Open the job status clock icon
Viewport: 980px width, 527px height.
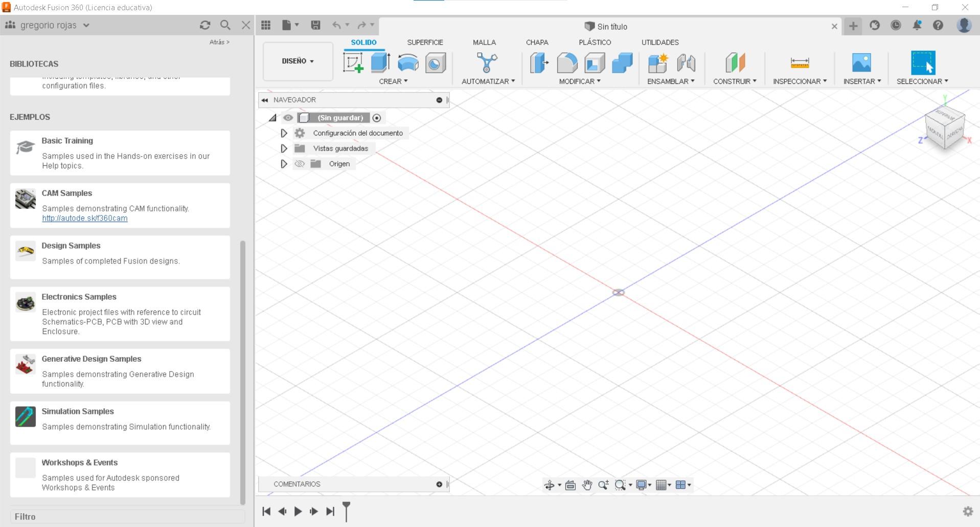(896, 25)
